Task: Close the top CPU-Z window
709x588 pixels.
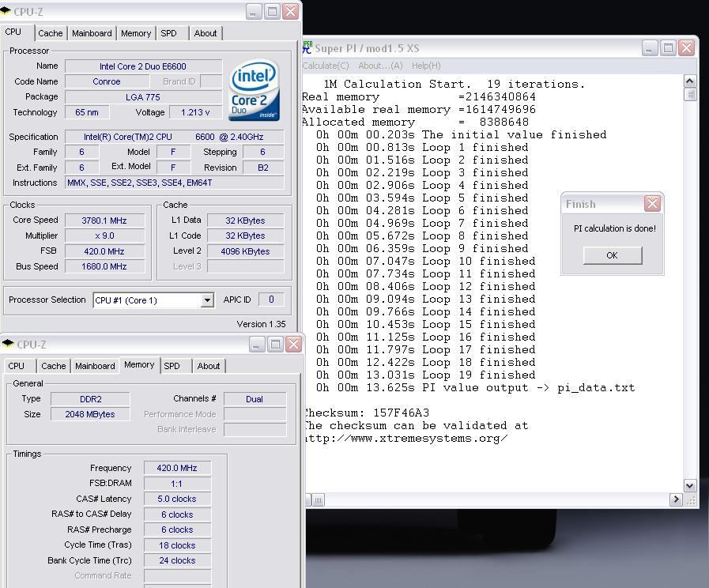Action: coord(291,11)
